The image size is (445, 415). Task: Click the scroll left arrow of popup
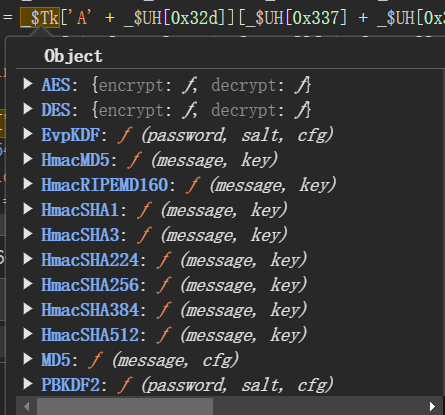(x=26, y=406)
